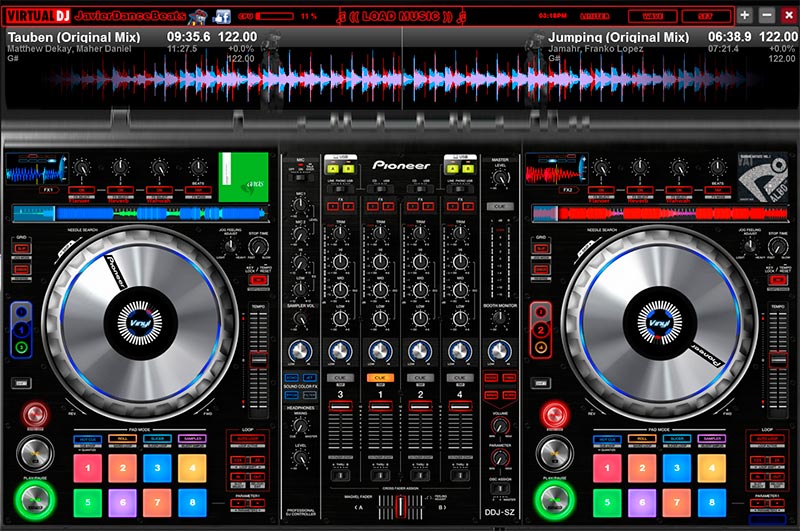Select deck 3 on left deck selector
The height and width of the screenshot is (531, 800).
[x=21, y=348]
